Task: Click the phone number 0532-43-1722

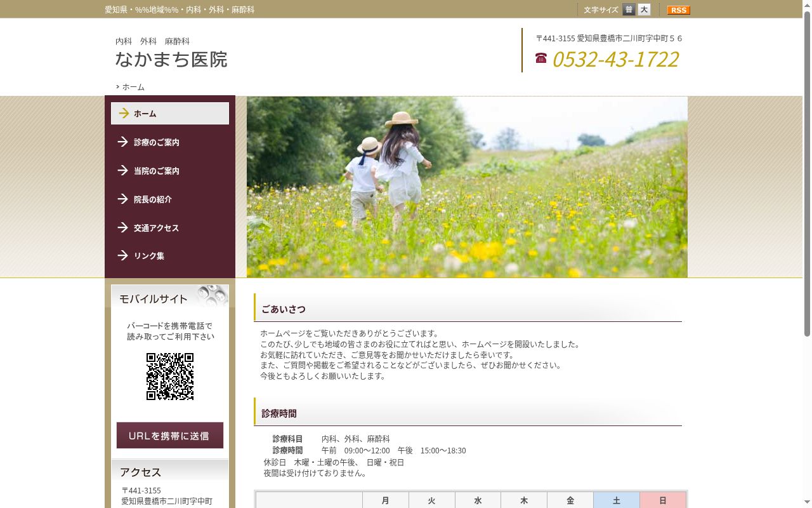Action: (615, 59)
